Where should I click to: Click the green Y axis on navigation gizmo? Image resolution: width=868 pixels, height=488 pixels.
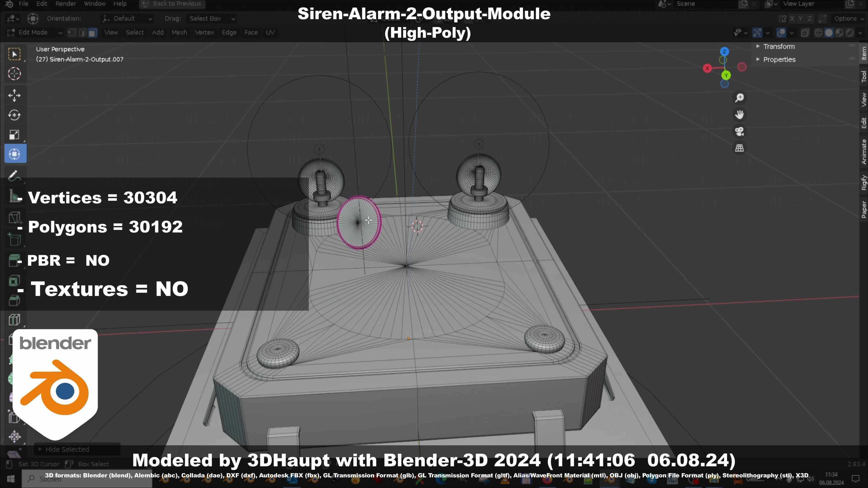(726, 75)
